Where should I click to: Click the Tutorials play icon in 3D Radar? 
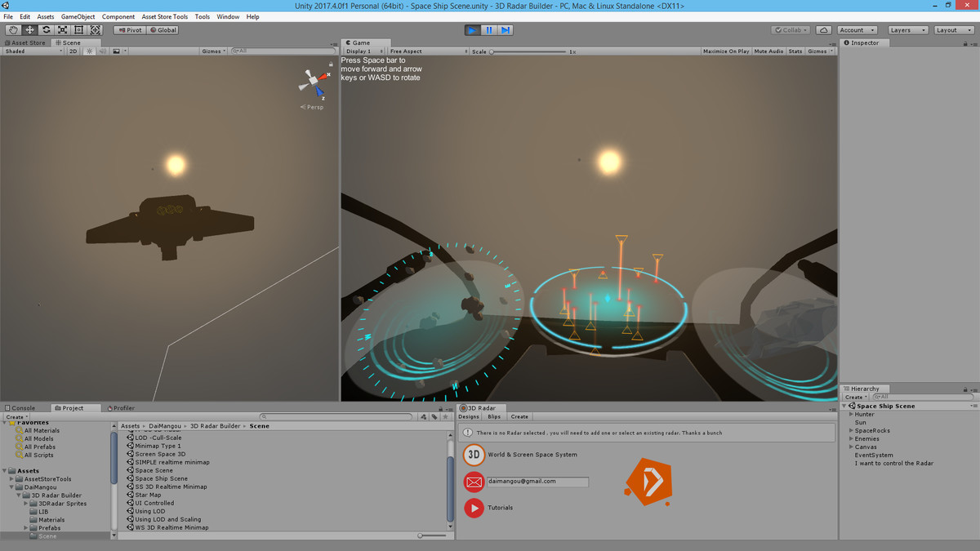(474, 508)
